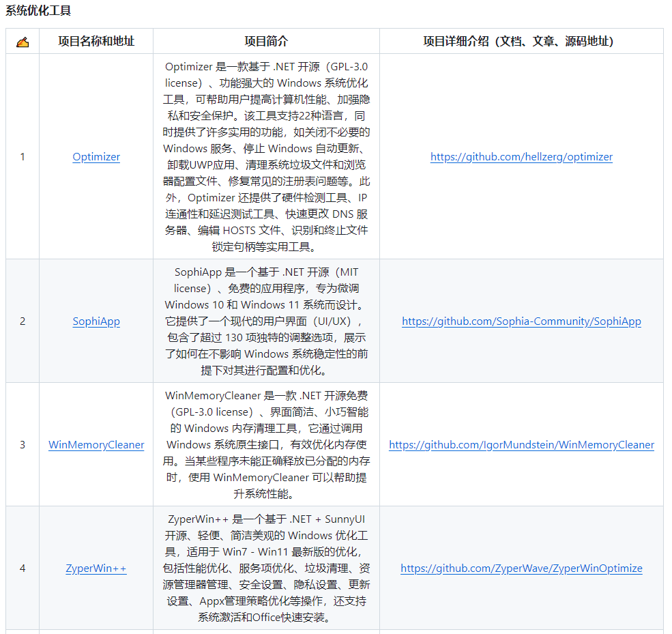672x634 pixels.
Task: Visit github.com/Sophia-Community/SophiApp URL
Action: 521,321
